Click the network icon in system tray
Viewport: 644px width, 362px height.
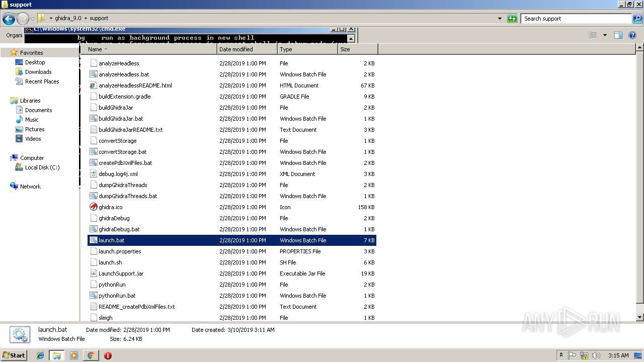pyautogui.click(x=584, y=355)
